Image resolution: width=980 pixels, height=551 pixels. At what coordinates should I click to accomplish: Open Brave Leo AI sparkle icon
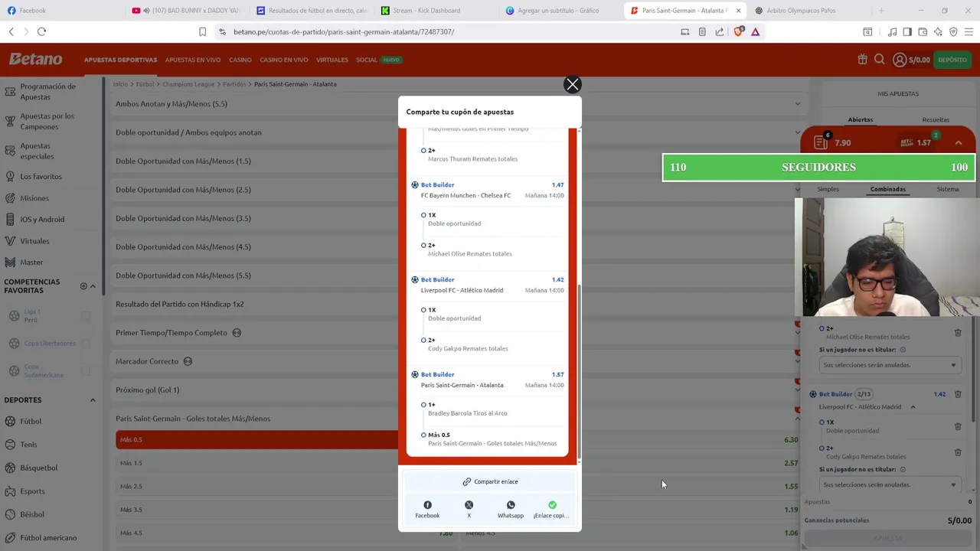click(938, 31)
